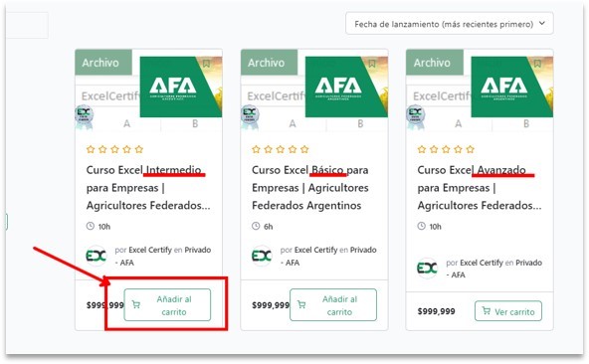The height and width of the screenshot is (364, 589).
Task: Open the Curso Excel Avanzado title link
Action: click(x=480, y=188)
